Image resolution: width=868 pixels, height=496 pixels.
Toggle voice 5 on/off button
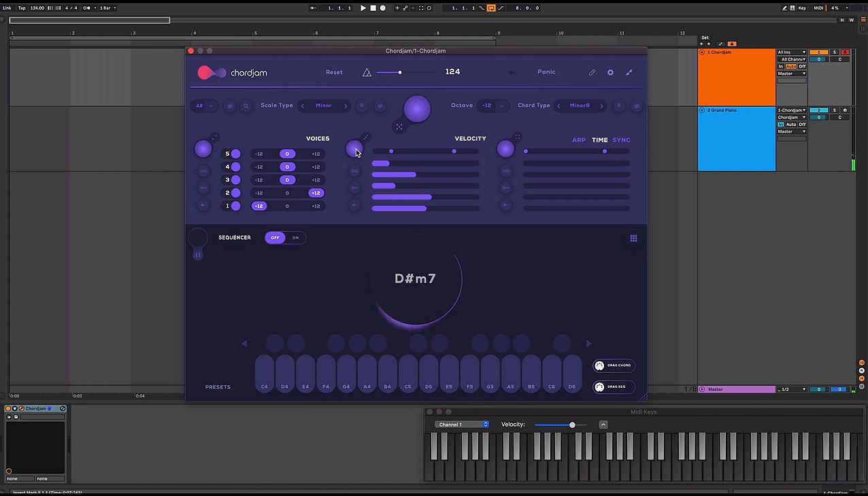[x=235, y=154]
